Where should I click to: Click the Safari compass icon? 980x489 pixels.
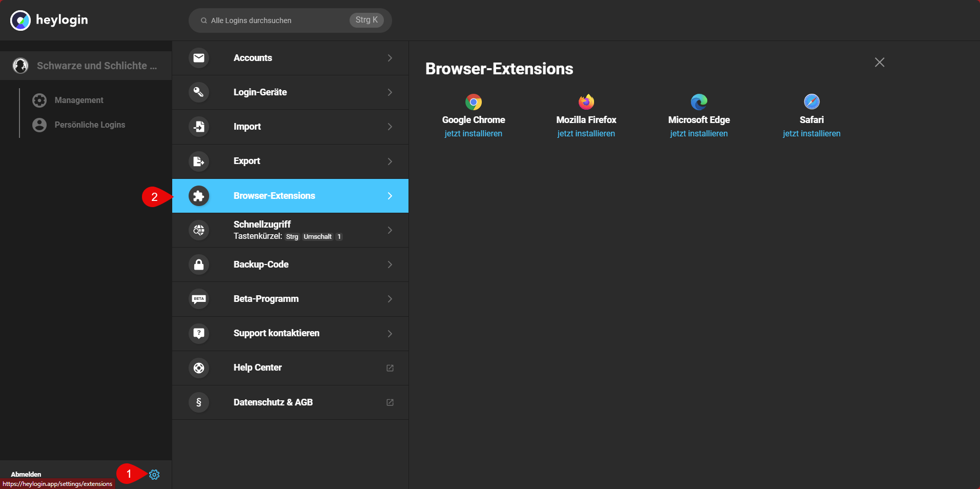(811, 102)
